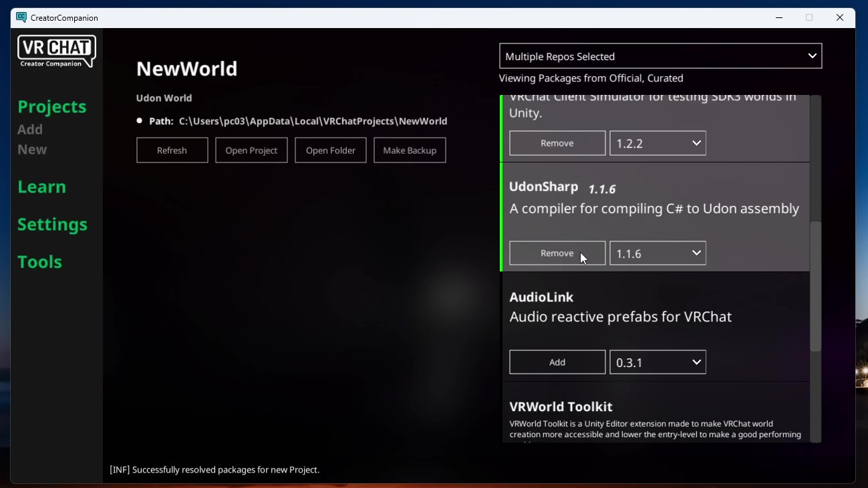Image resolution: width=868 pixels, height=488 pixels.
Task: Click the VRChat Creator Companion logo
Action: [57, 51]
